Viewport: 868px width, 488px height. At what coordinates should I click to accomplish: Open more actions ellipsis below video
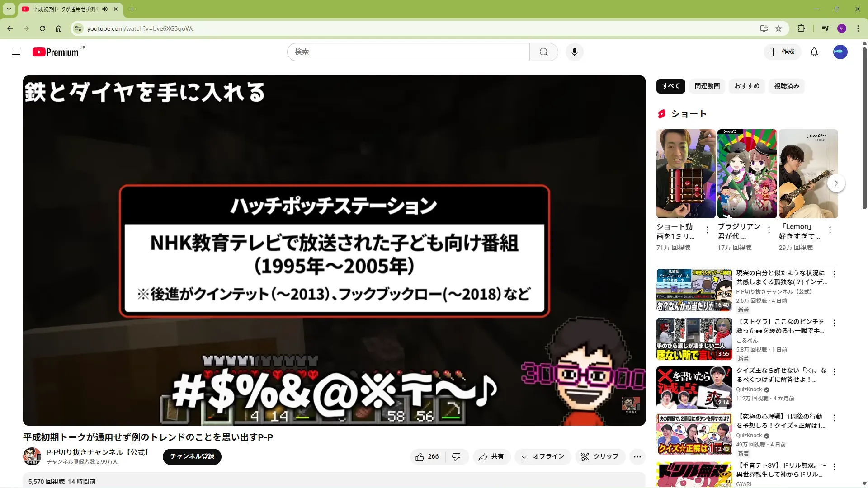pyautogui.click(x=637, y=456)
